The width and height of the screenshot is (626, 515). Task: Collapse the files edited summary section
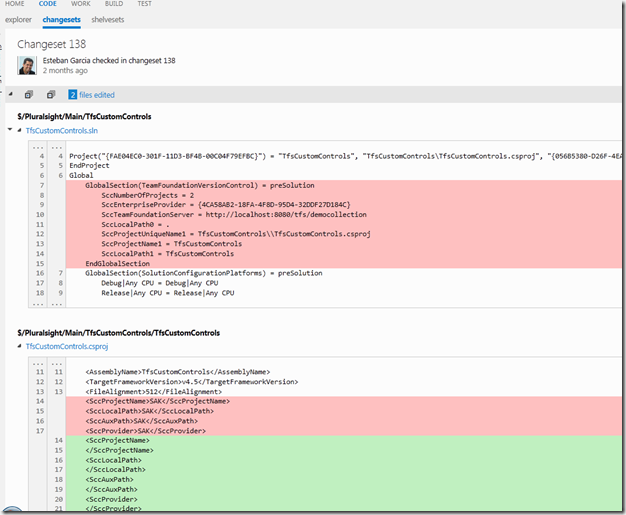coord(11,94)
